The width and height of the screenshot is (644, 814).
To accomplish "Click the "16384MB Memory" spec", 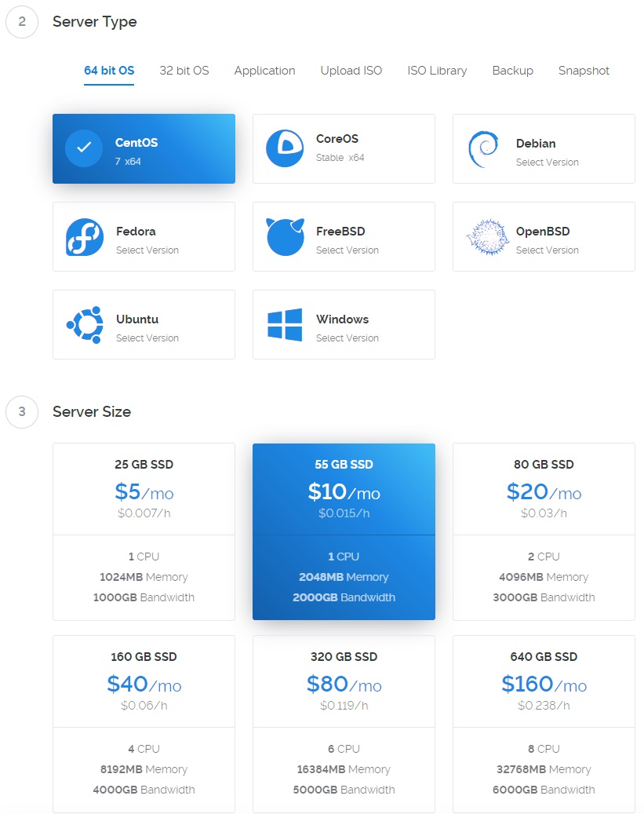I will pos(344,769).
